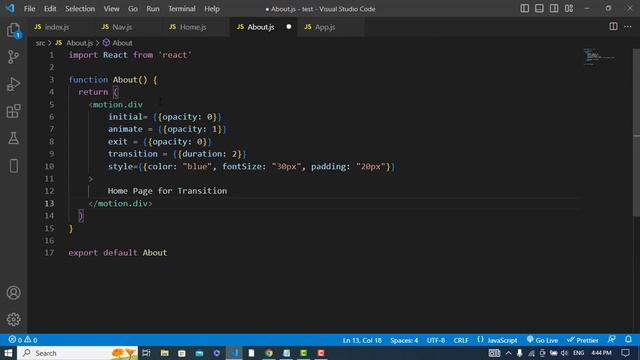This screenshot has width=640, height=360.
Task: Open the Terminal menu
Action: point(182,9)
